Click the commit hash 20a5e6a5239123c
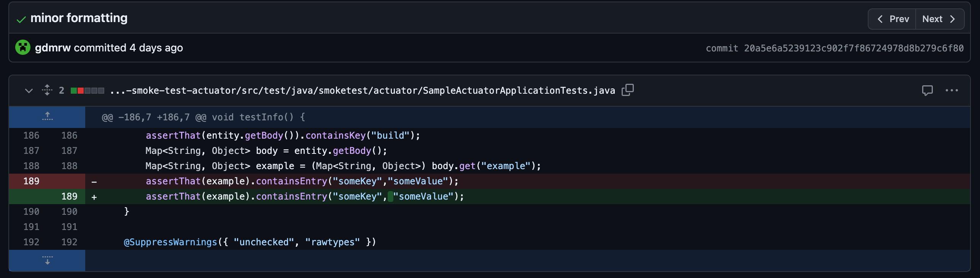The width and height of the screenshot is (980, 278). coord(853,48)
